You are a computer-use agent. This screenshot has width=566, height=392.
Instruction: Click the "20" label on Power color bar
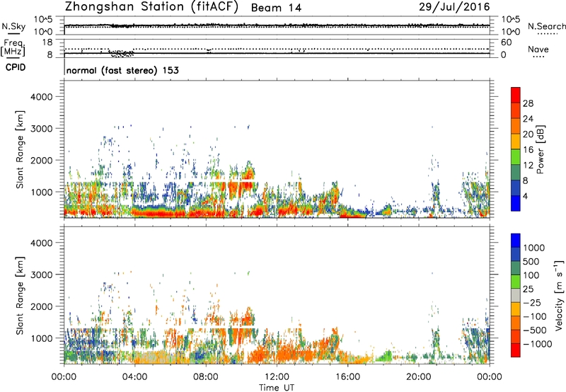coord(528,134)
